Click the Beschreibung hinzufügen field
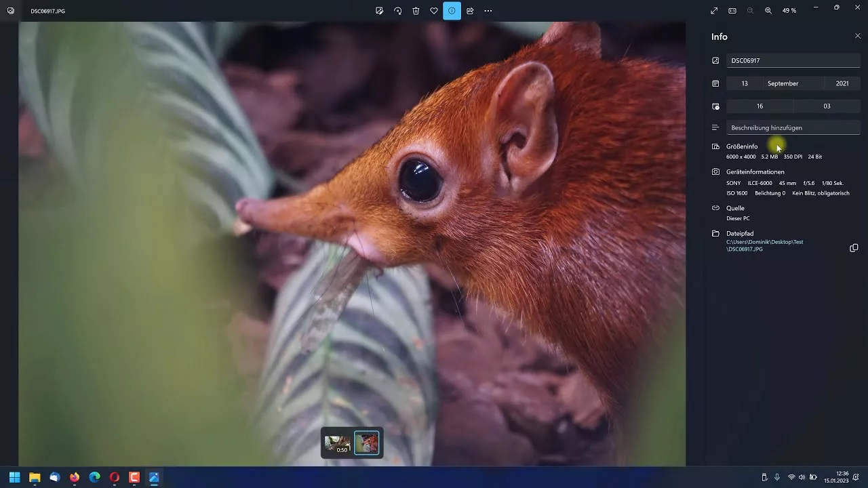 point(793,127)
